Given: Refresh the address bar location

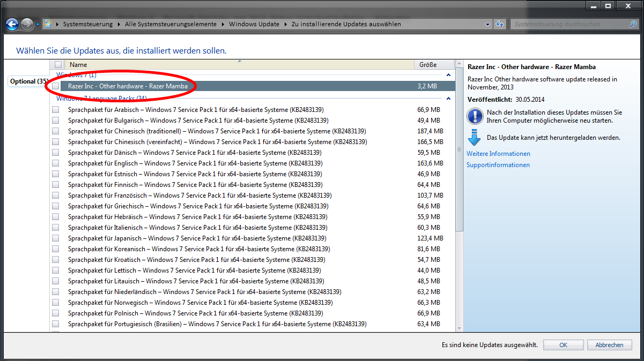Looking at the screenshot, I should coord(500,24).
